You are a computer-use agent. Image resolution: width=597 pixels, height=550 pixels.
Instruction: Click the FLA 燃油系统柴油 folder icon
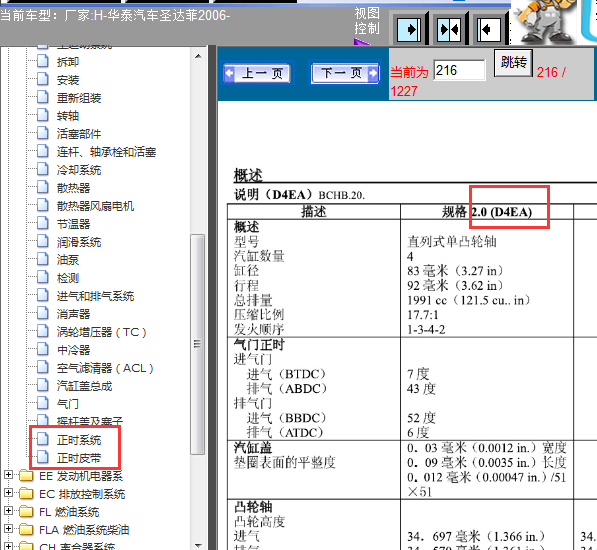point(26,530)
